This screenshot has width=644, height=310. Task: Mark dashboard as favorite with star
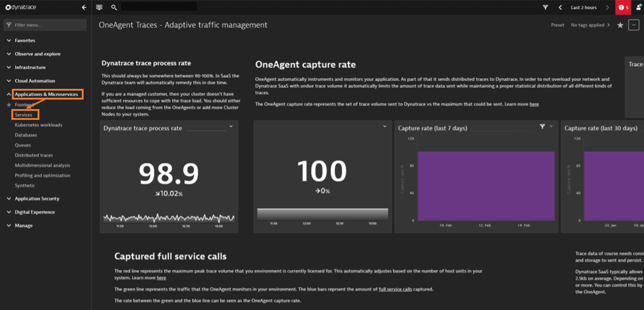(x=620, y=26)
